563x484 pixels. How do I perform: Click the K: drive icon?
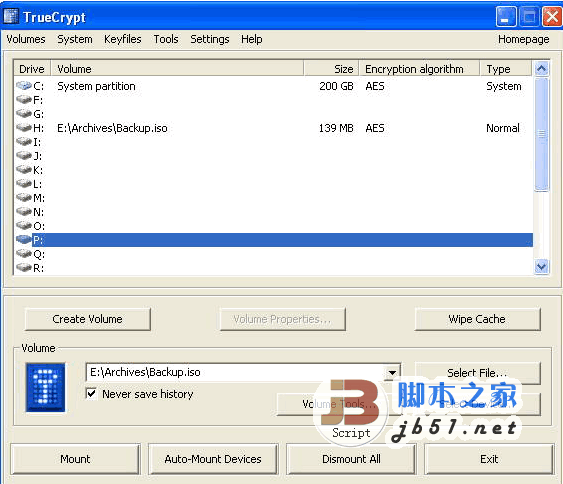[24, 169]
